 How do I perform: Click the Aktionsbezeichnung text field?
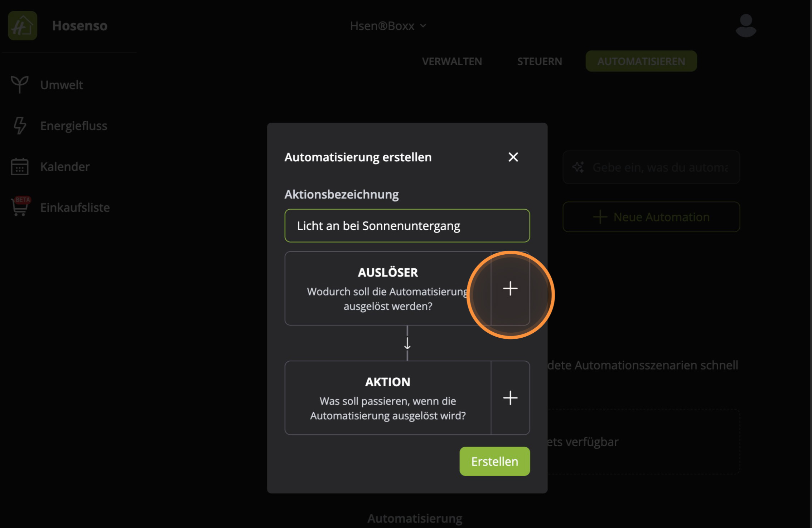(407, 226)
